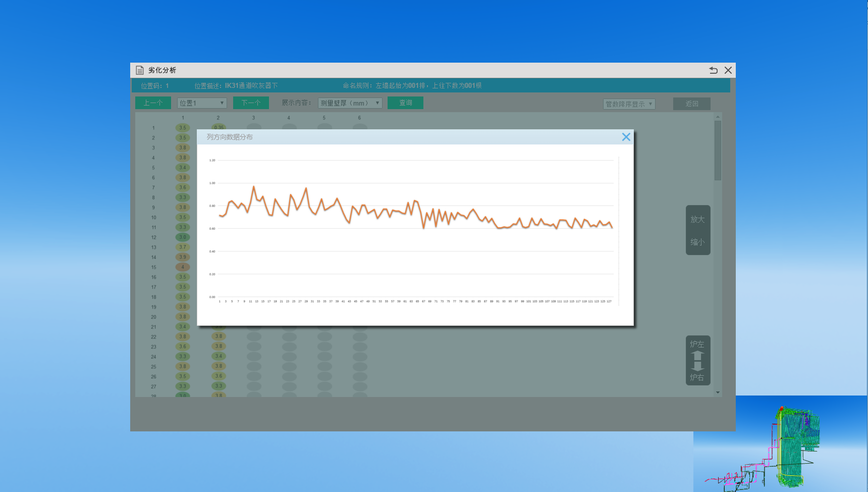Open the 管数降序显示 sort dropdown

coord(629,104)
